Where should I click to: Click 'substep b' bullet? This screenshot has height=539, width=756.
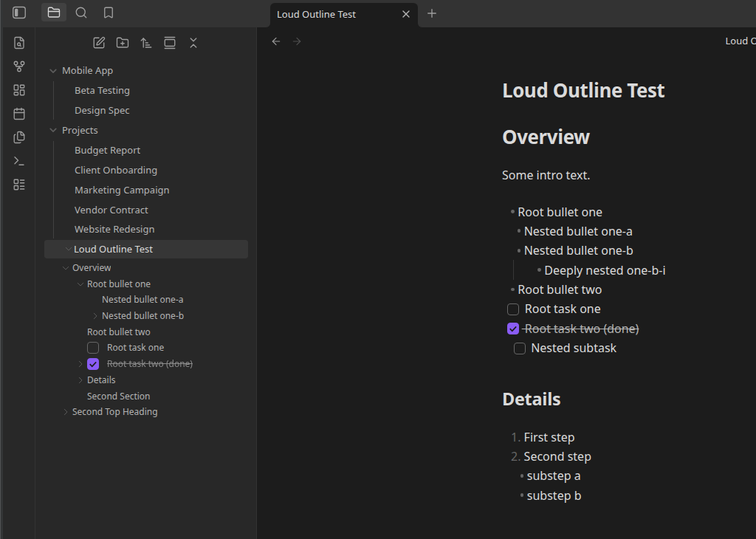(554, 495)
